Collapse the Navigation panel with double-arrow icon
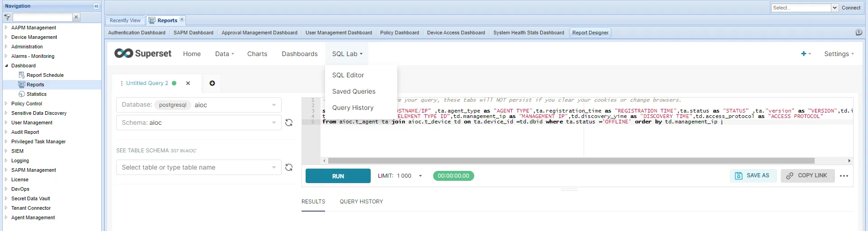Viewport: 868px width, 231px height. 96,6
